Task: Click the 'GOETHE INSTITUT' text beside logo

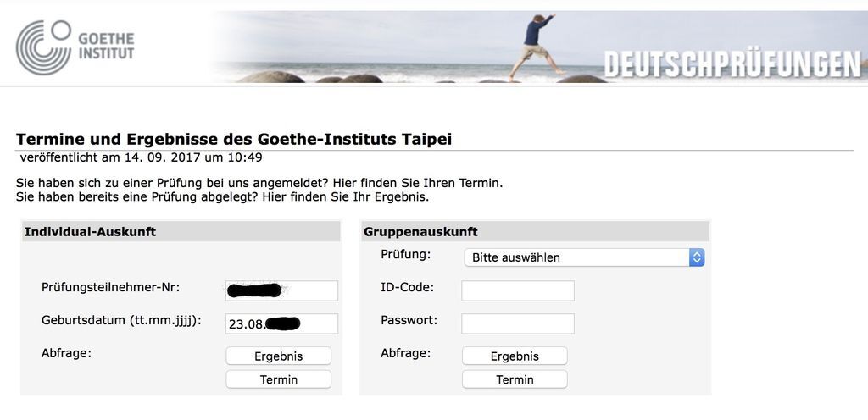Action: (106, 47)
